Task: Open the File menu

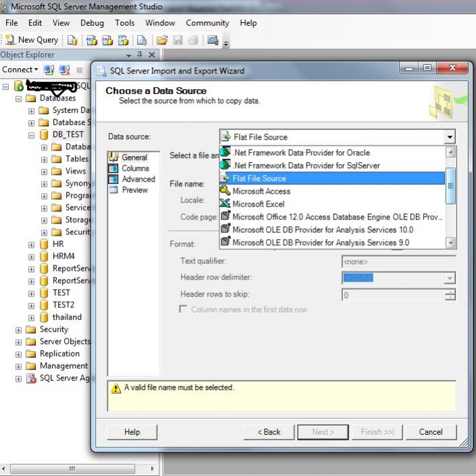Action: pyautogui.click(x=11, y=23)
